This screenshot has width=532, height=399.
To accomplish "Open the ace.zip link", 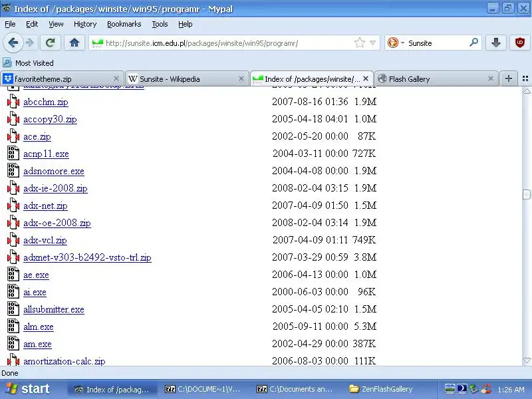I will [x=37, y=136].
